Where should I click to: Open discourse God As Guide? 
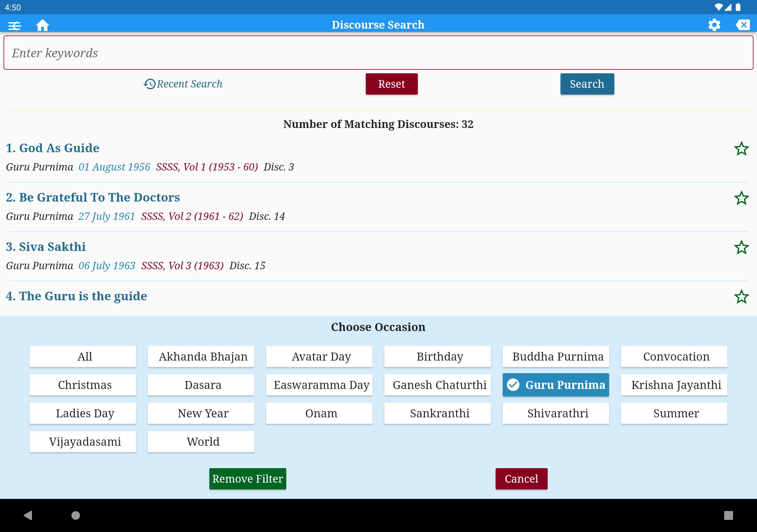coord(53,148)
